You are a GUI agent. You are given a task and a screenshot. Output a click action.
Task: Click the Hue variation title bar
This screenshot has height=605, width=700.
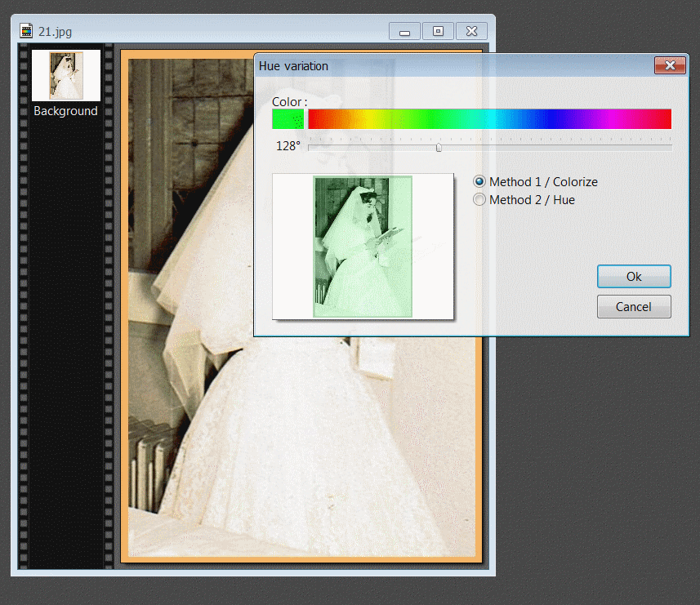click(449, 66)
